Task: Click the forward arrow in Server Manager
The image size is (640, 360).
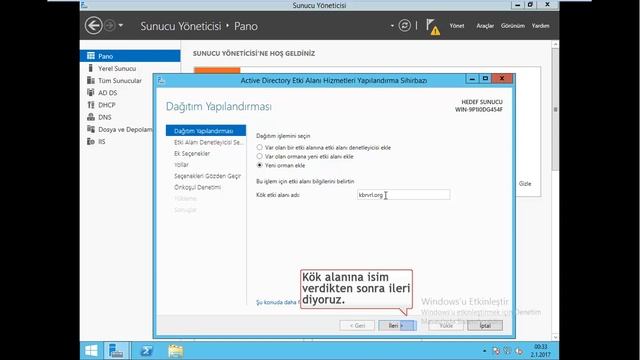Action: click(109, 25)
